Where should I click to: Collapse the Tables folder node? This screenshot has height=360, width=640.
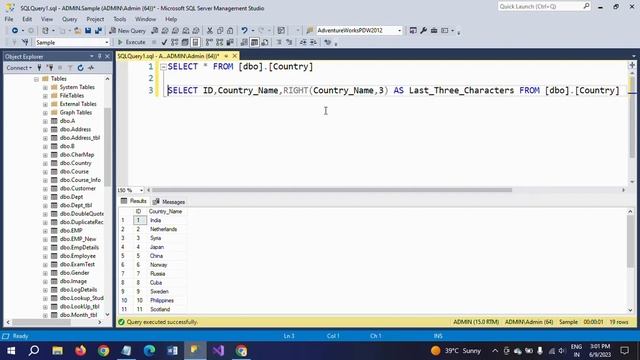click(36, 79)
